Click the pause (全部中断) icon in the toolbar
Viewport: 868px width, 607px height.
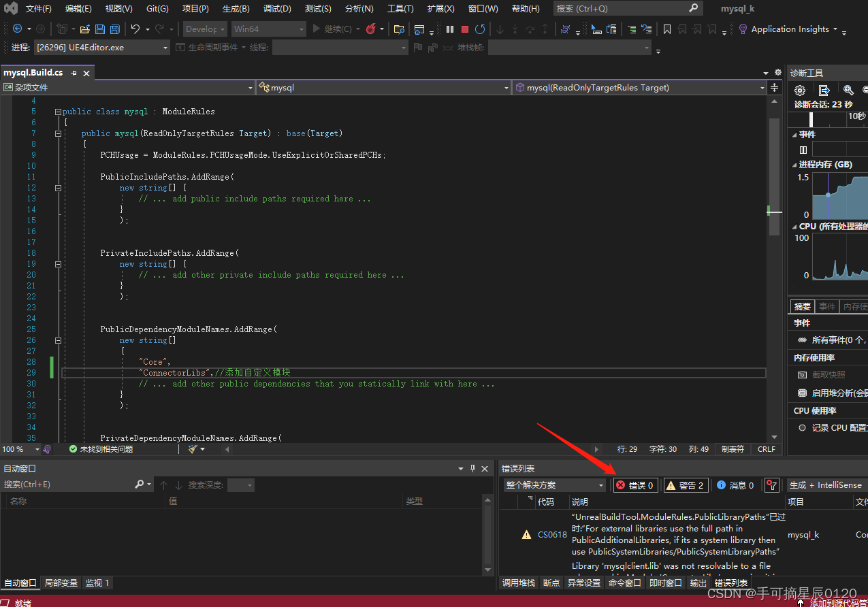pos(449,29)
